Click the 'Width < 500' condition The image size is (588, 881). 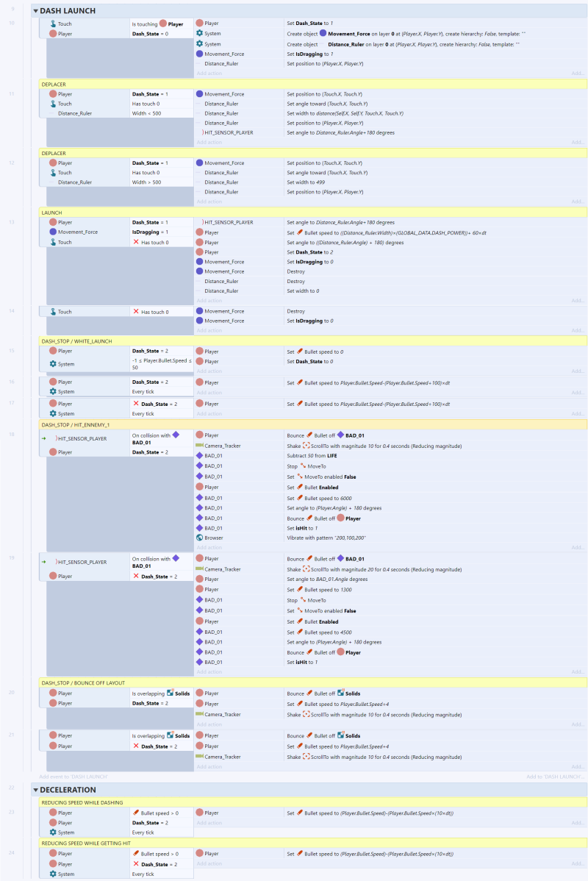146,113
